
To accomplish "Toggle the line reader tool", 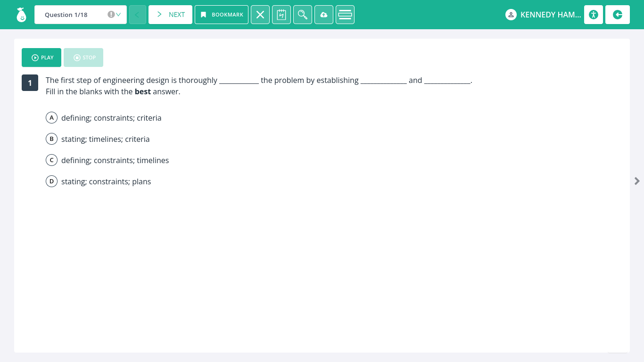I will coord(345,15).
